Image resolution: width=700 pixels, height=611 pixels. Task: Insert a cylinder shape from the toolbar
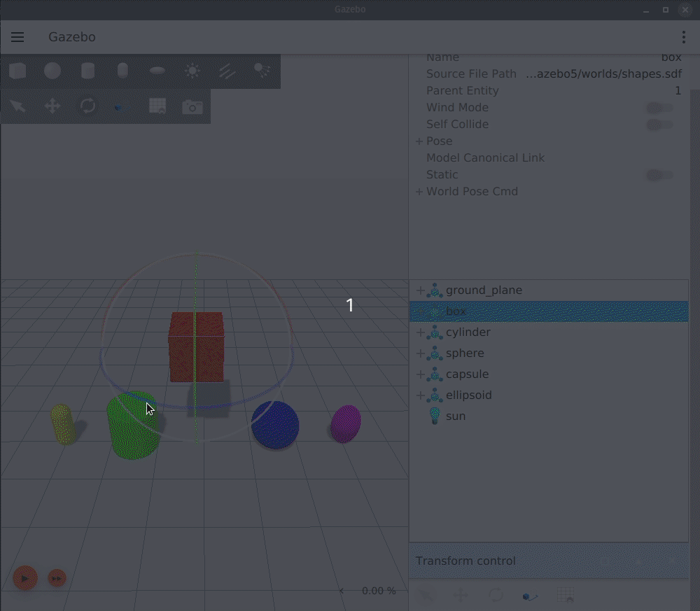coord(87,71)
